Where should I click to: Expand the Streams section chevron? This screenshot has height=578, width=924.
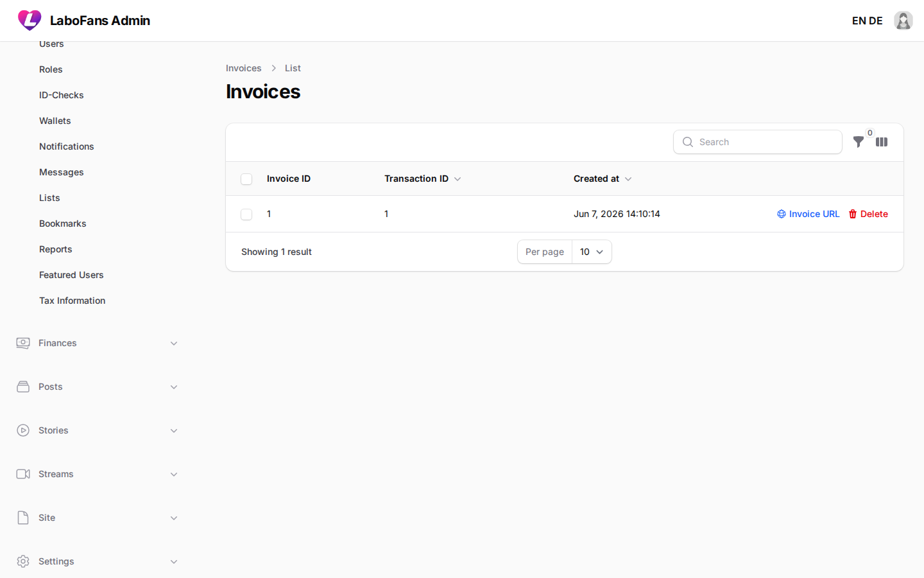coord(174,475)
